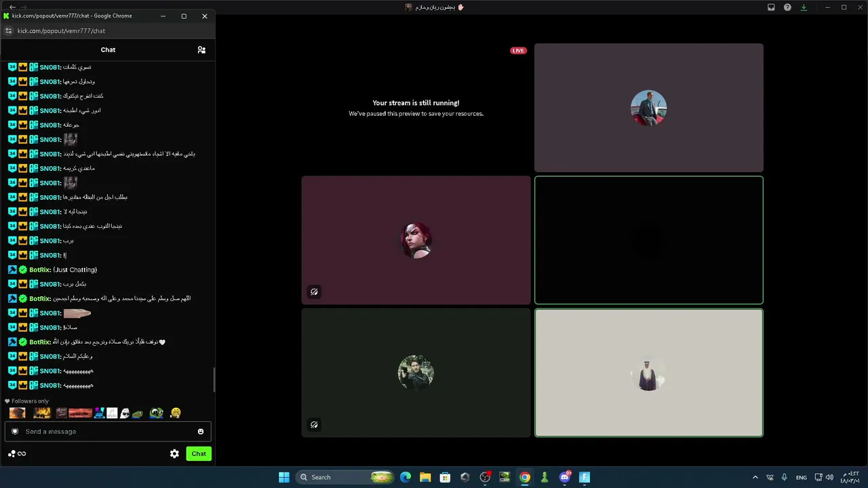Click the LIVE badge indicator
Image resolution: width=868 pixels, height=488 pixels.
tap(518, 51)
